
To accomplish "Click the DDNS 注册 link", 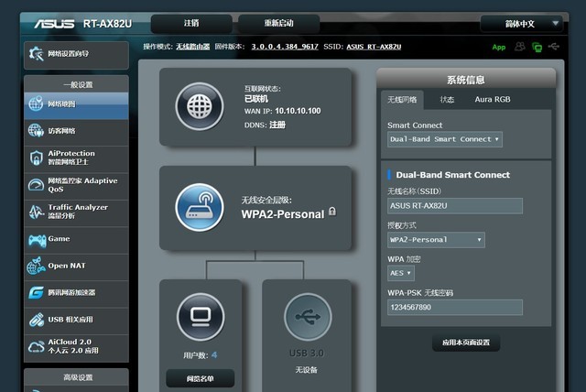I will coord(277,125).
